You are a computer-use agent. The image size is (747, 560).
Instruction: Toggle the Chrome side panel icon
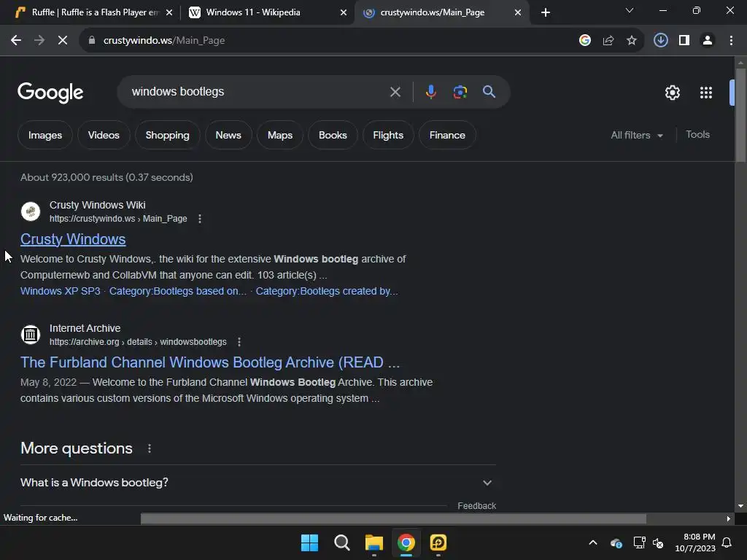pyautogui.click(x=684, y=41)
